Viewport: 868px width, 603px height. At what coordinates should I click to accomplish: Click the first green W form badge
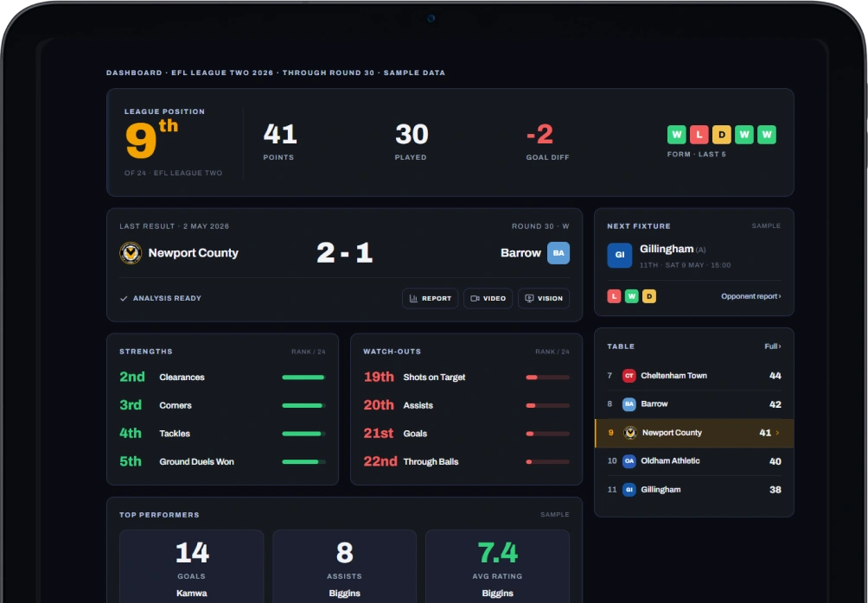click(x=676, y=135)
